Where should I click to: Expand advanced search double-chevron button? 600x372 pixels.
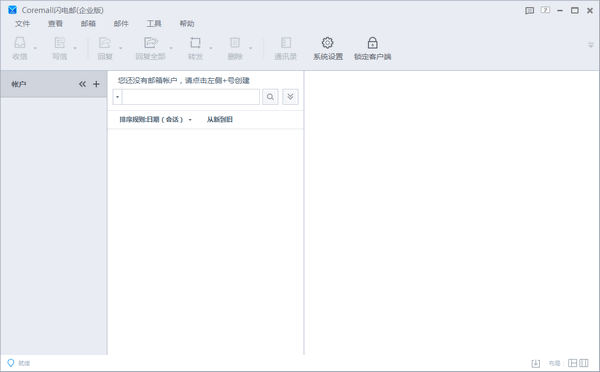click(290, 97)
